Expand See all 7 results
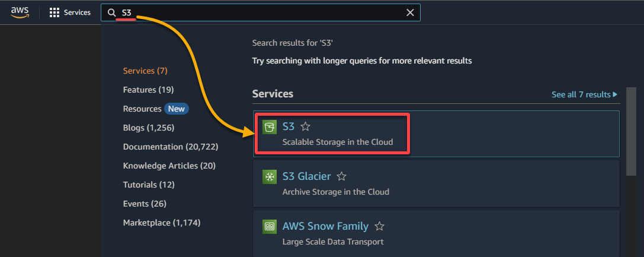Image resolution: width=644 pixels, height=257 pixels. [584, 94]
